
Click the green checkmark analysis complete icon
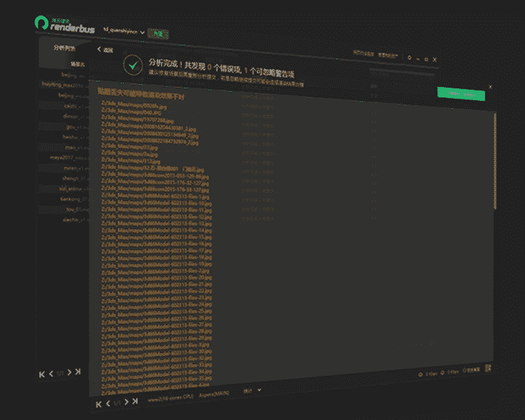coord(133,65)
